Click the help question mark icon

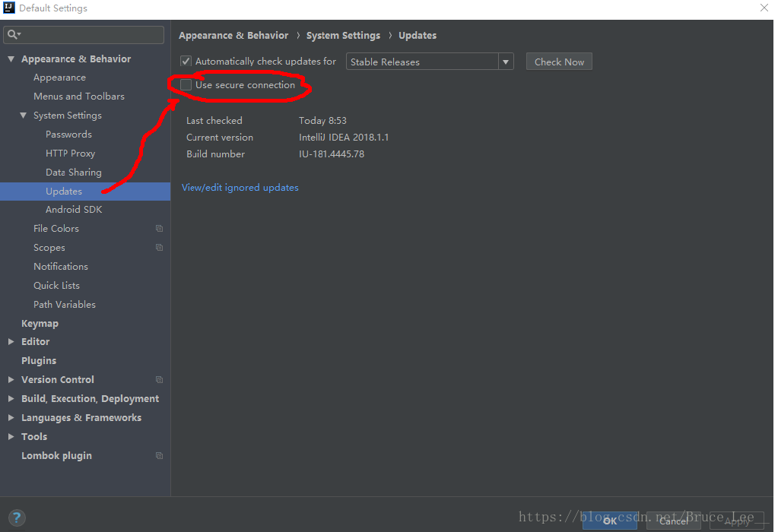tap(17, 518)
